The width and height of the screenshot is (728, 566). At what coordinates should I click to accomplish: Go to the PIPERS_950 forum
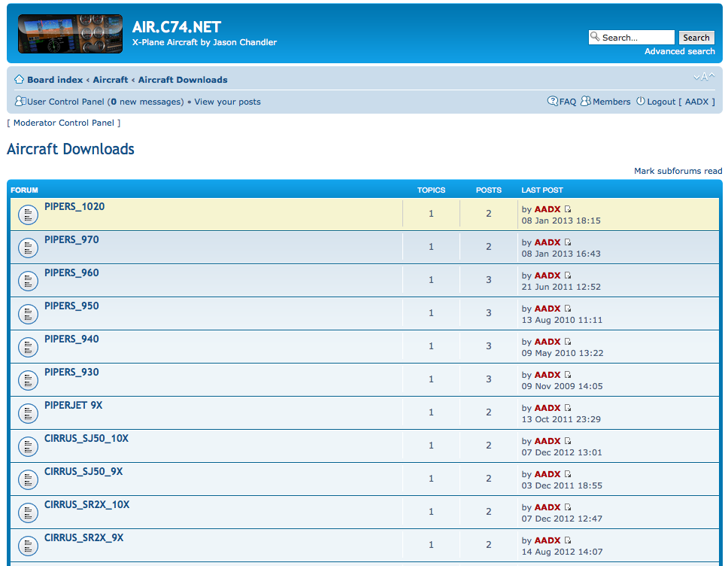point(71,306)
